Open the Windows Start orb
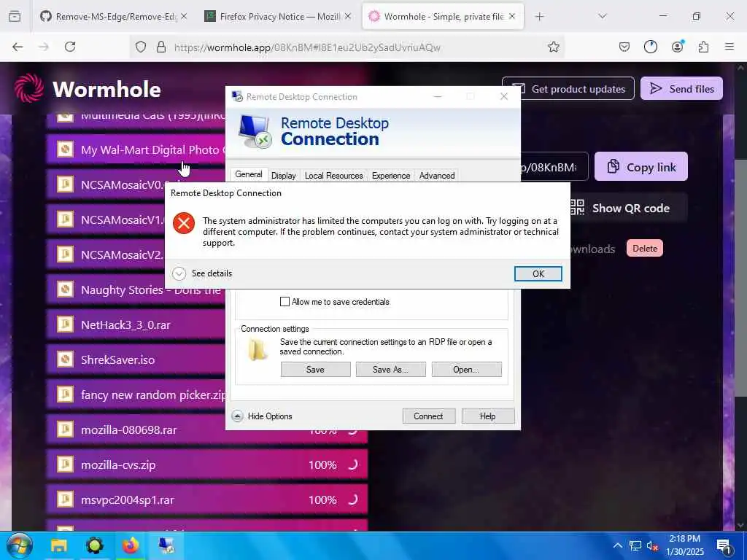747x560 pixels. (19, 545)
